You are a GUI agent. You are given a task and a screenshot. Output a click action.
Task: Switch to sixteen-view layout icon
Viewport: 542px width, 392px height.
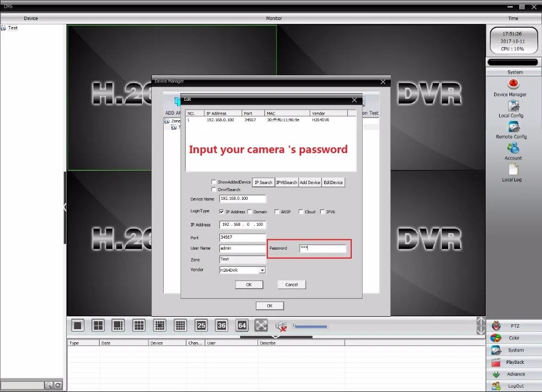point(180,325)
